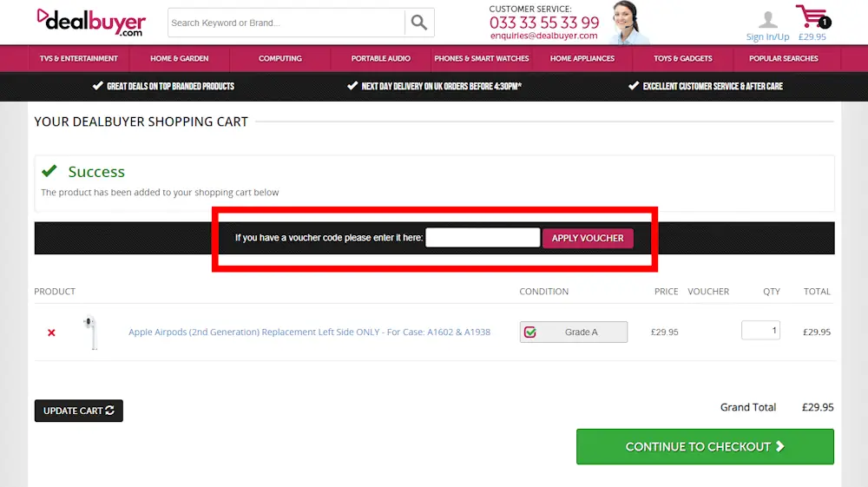Click the customer service agent image

pyautogui.click(x=629, y=23)
